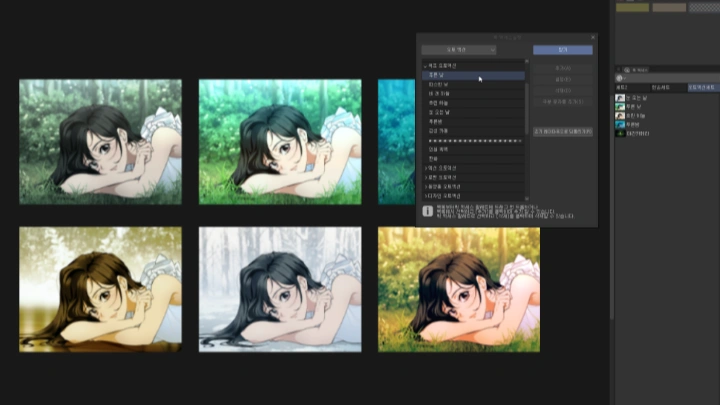Click the snowy white-toned girl image on the canvas

pos(280,289)
